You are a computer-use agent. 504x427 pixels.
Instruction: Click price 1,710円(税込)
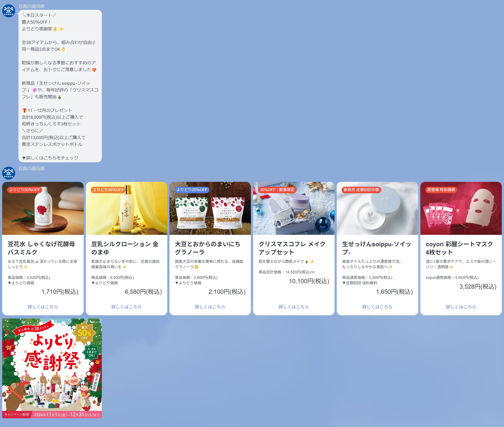coord(60,292)
